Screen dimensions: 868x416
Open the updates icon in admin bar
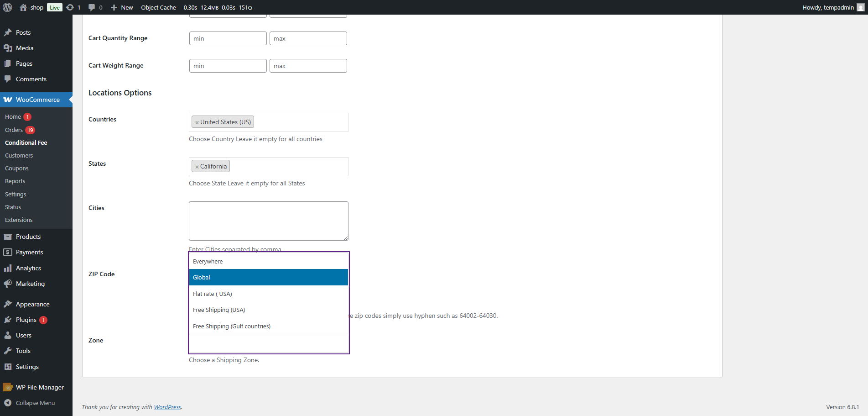point(70,7)
